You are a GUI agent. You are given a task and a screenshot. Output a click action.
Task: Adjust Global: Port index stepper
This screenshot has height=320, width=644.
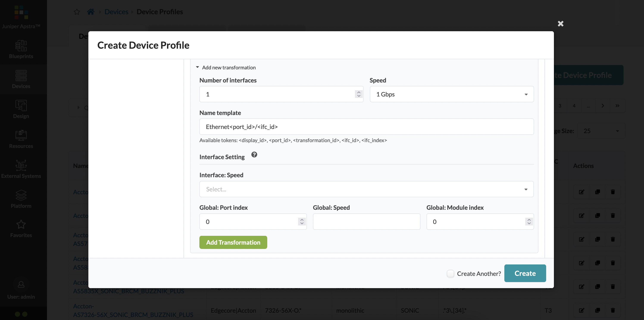pyautogui.click(x=302, y=222)
